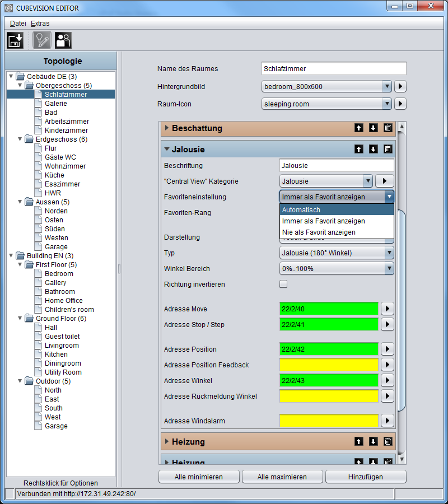Viewport: 448px width, 504px height.
Task: Move Jalousie section up with arrow icon
Action: tap(358, 149)
